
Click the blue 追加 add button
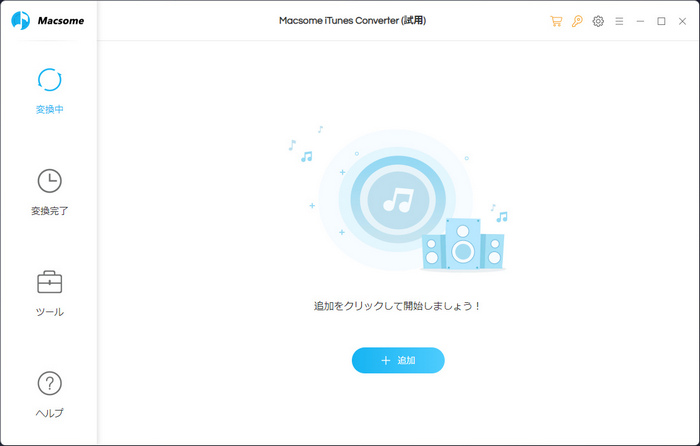point(398,360)
